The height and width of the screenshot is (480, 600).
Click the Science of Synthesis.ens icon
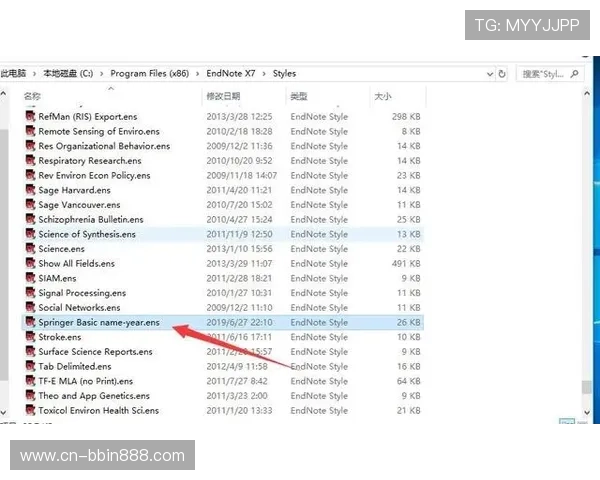pyautogui.click(x=31, y=233)
